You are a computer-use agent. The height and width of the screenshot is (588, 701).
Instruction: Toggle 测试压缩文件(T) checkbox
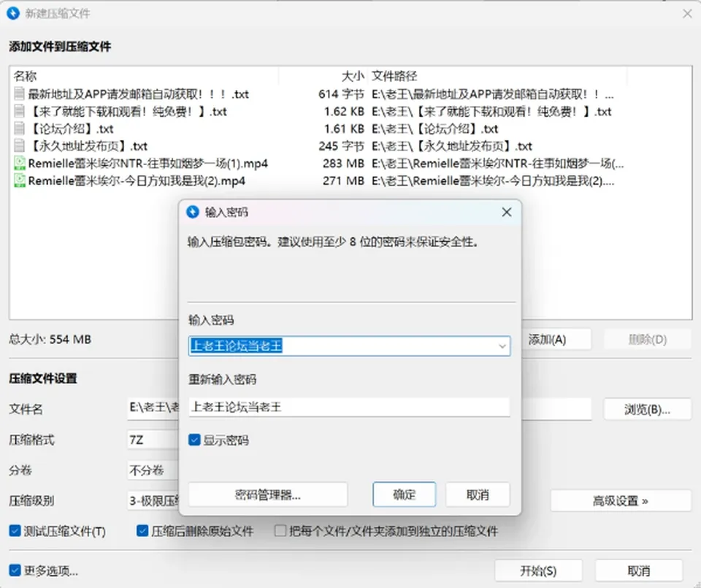click(15, 531)
